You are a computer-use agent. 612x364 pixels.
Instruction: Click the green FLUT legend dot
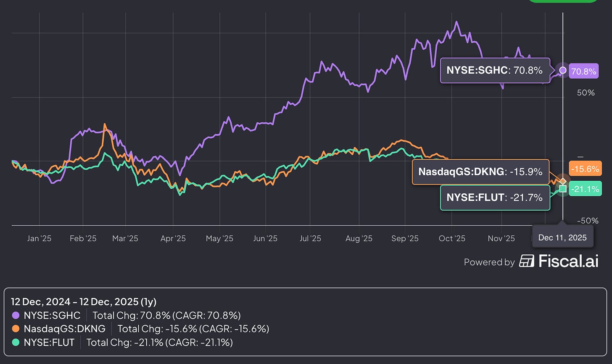click(x=16, y=343)
